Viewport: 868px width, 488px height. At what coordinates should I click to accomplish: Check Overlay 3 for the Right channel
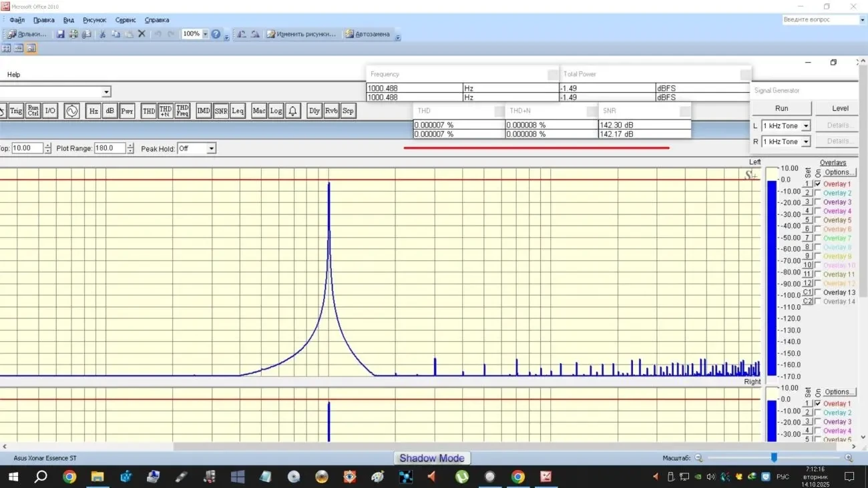[x=817, y=421]
